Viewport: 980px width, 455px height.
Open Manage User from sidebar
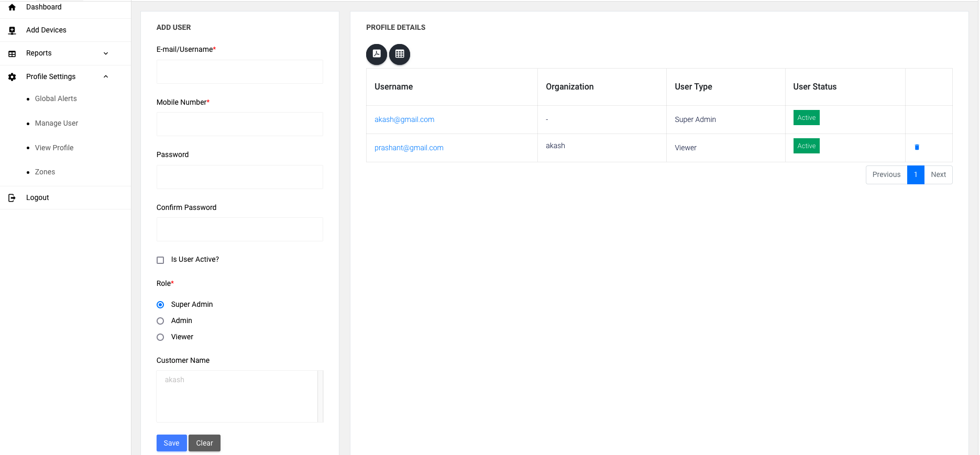[x=57, y=123]
